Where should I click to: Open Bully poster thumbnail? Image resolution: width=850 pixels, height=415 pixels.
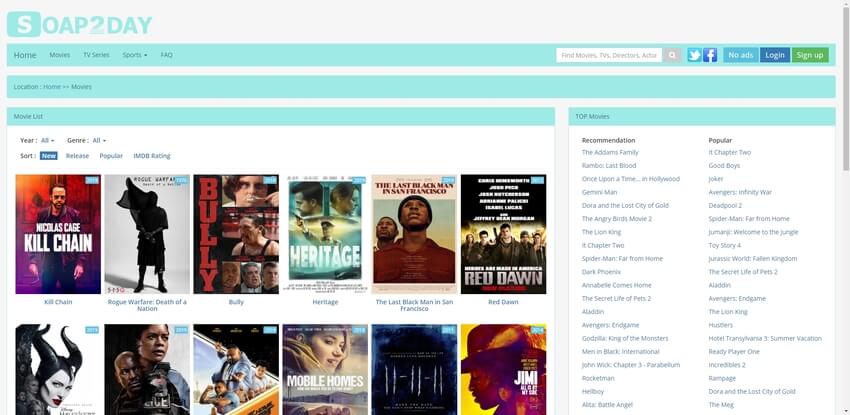click(x=236, y=234)
